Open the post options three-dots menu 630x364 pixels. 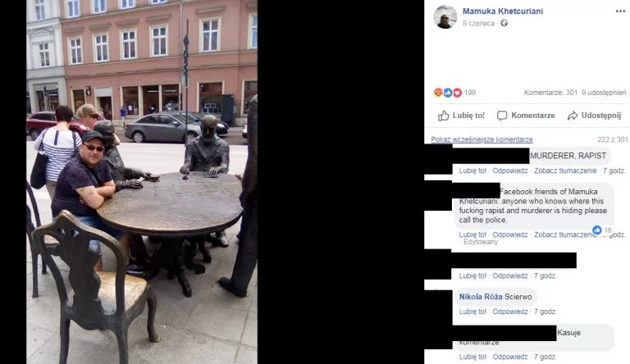[x=620, y=11]
